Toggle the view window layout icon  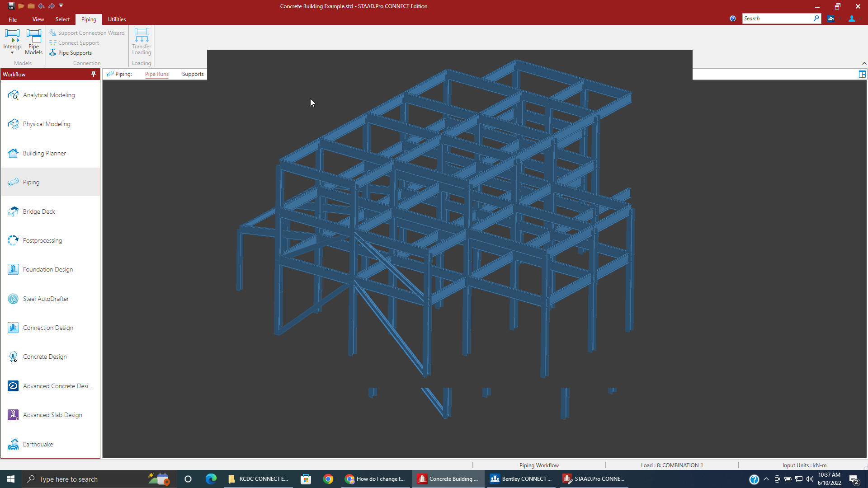click(862, 74)
